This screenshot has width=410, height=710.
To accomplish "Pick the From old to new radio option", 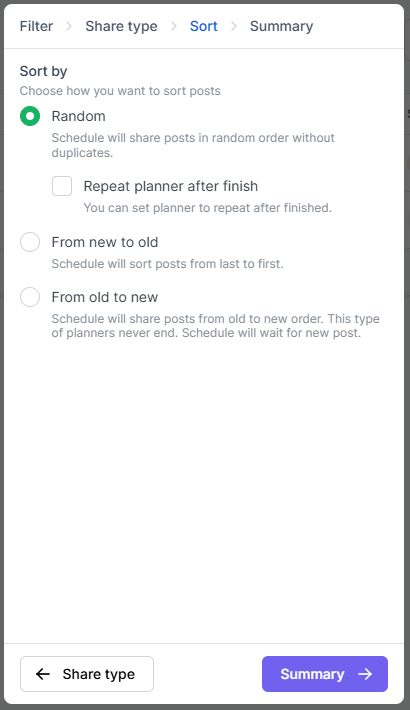I will coord(30,297).
